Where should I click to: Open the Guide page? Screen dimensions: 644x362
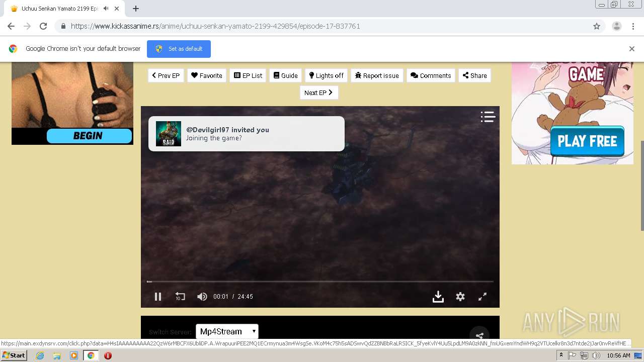pos(285,75)
